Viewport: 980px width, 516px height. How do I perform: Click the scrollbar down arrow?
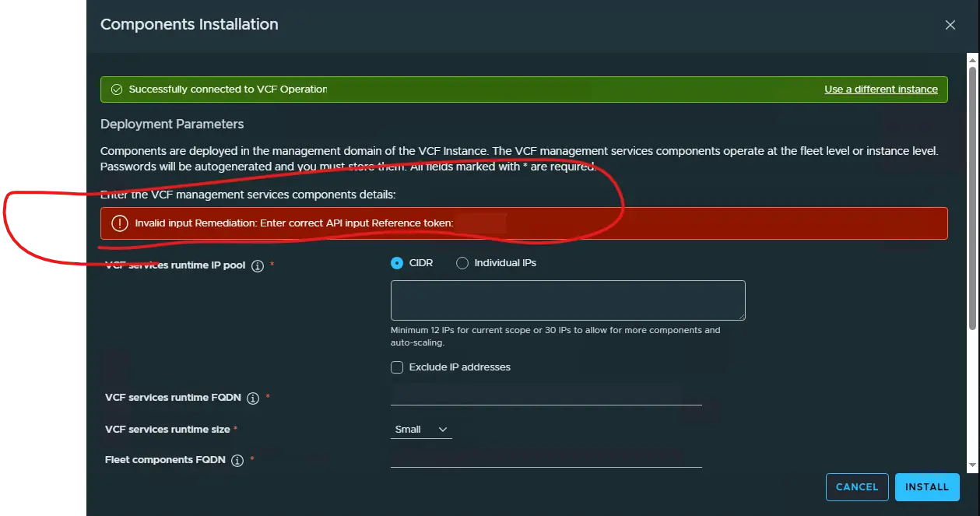click(972, 465)
